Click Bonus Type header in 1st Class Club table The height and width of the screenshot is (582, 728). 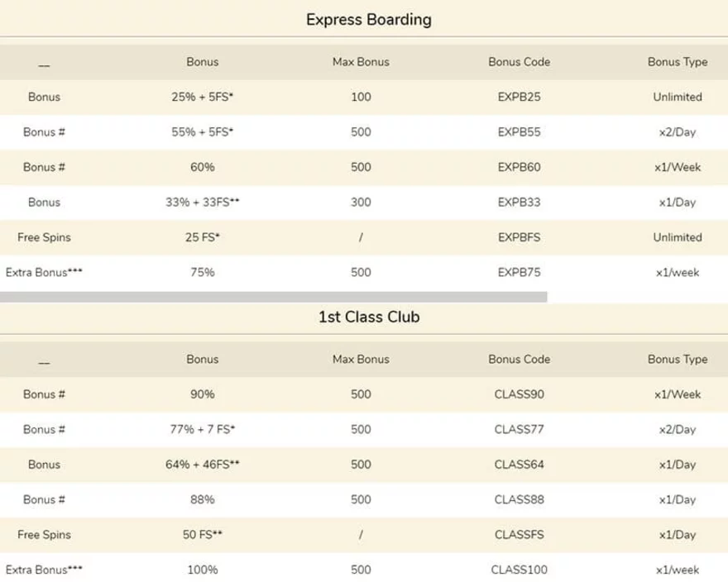(678, 360)
